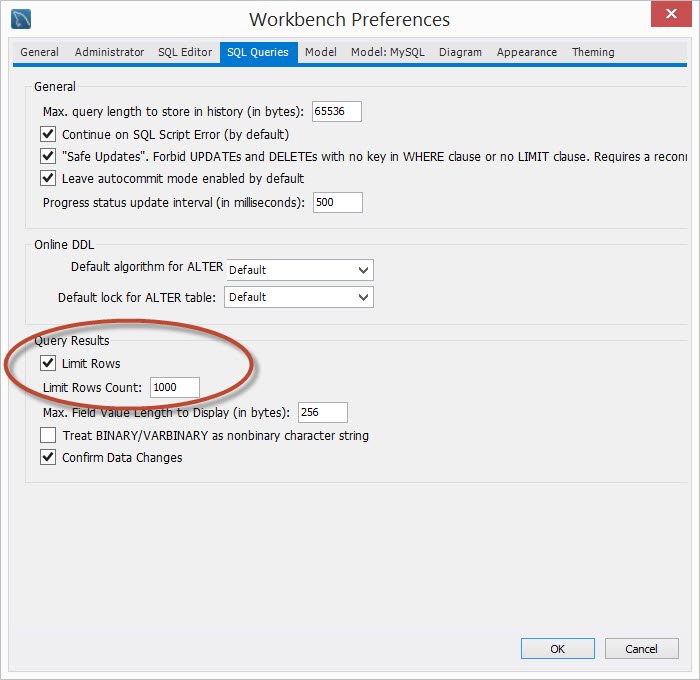Switch to the General tab
Image resolution: width=700 pixels, height=680 pixels.
(39, 52)
